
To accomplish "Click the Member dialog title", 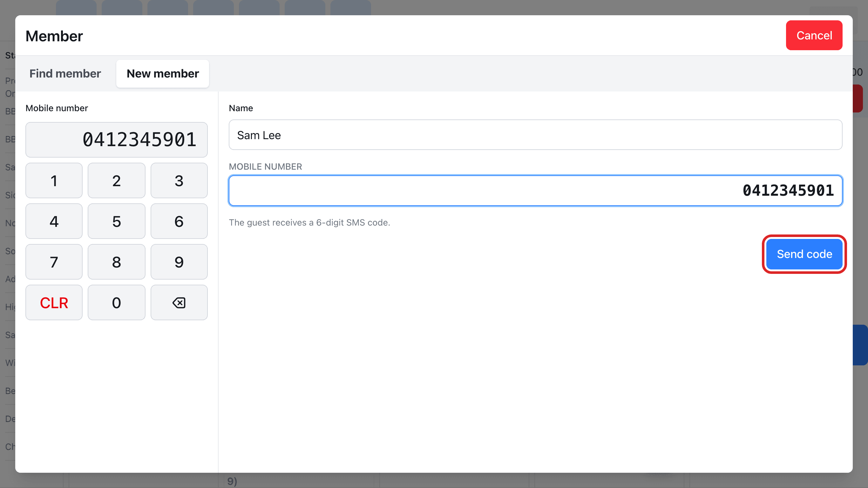I will (54, 36).
